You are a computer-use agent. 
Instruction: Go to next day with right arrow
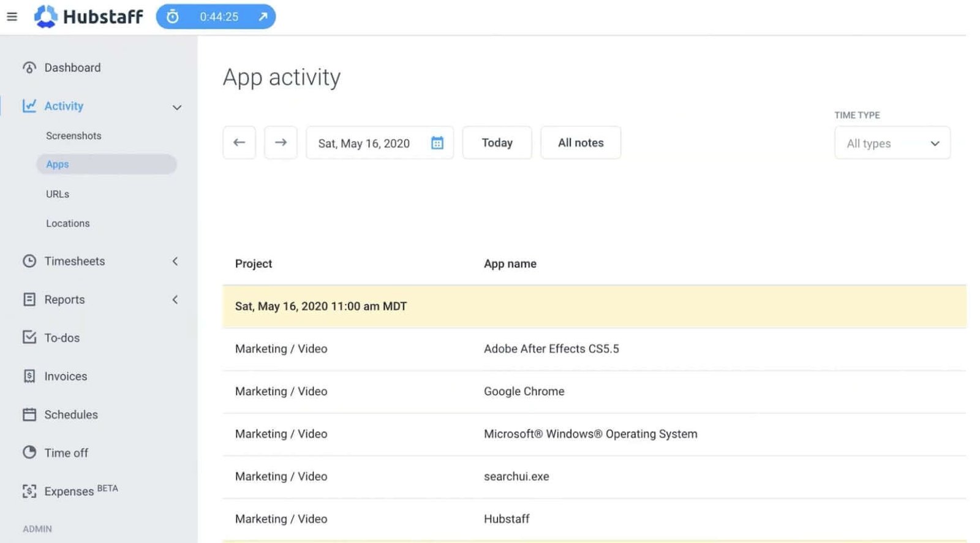[281, 143]
